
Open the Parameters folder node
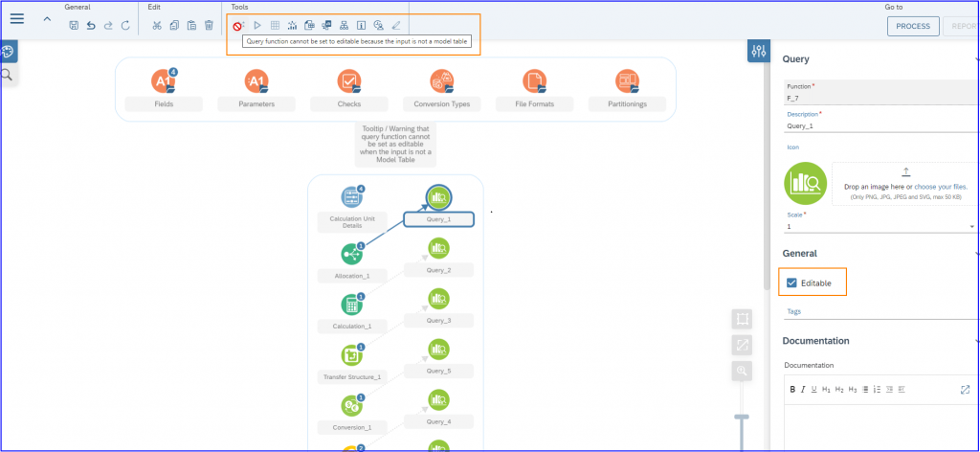[x=256, y=81]
